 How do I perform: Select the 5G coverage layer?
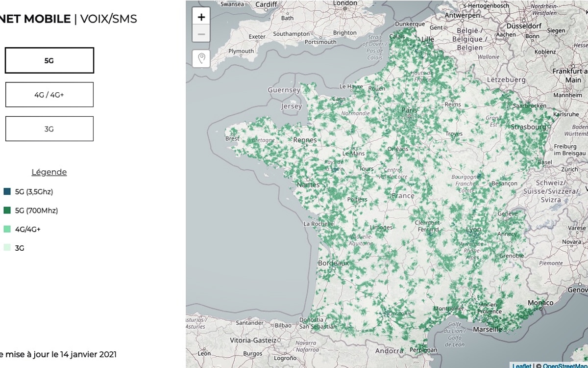(x=49, y=60)
